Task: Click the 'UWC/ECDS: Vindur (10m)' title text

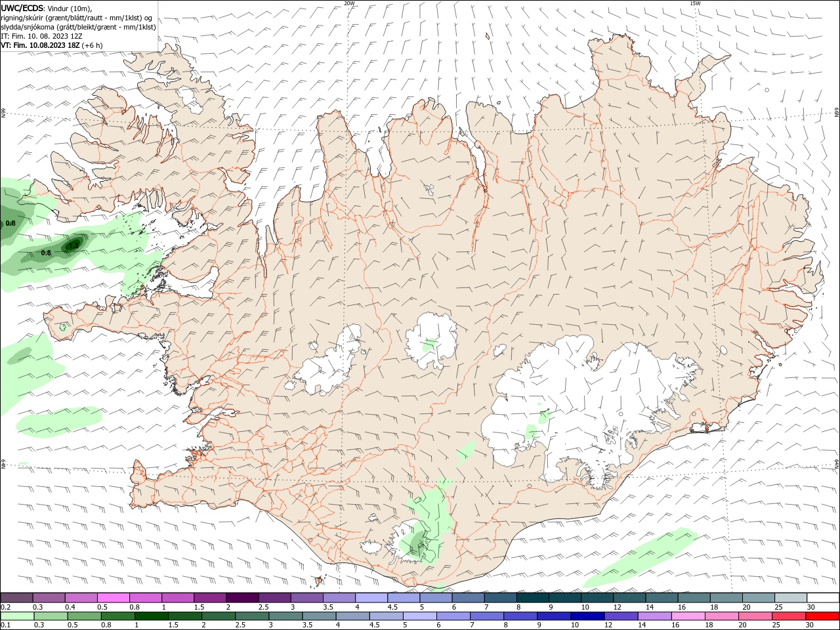Action: coord(47,8)
